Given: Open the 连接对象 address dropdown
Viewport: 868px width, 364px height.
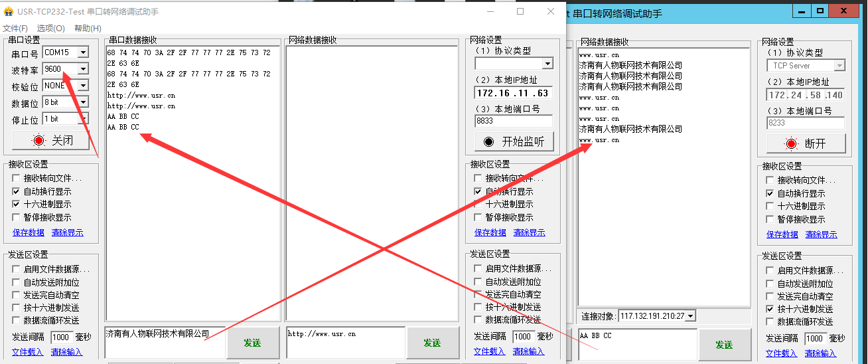Looking at the screenshot, I should point(690,316).
